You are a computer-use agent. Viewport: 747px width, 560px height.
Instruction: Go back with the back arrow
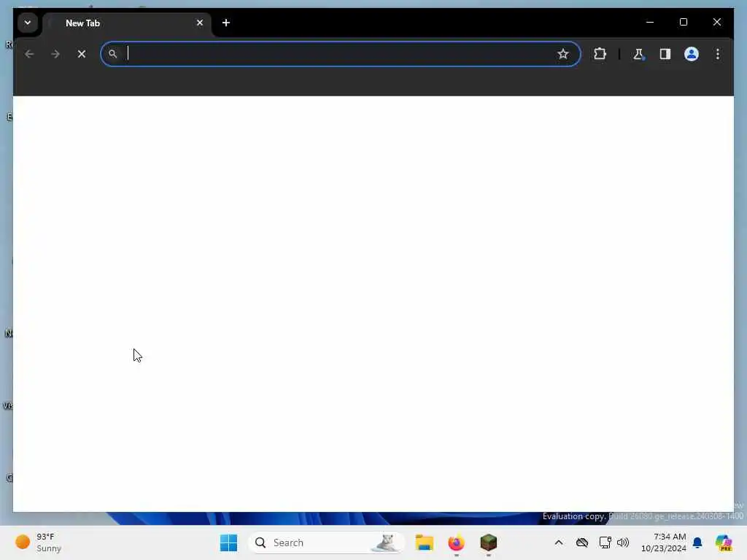point(29,54)
